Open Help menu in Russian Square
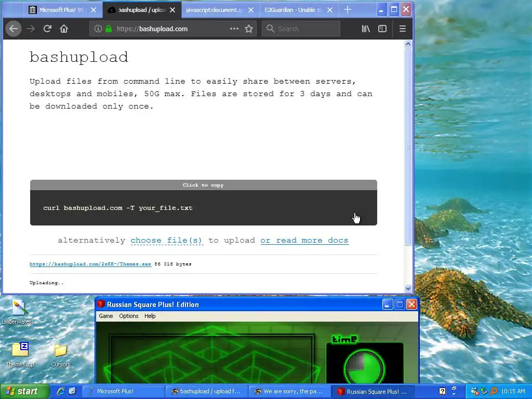 coord(150,316)
